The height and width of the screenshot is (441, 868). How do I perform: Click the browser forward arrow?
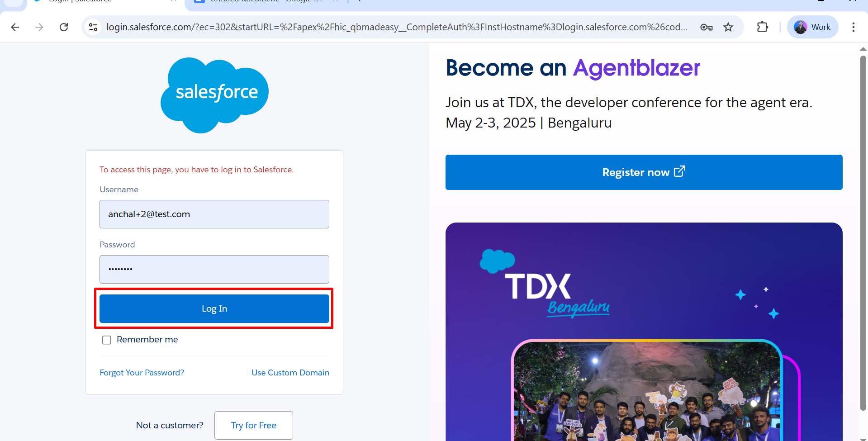pyautogui.click(x=39, y=27)
